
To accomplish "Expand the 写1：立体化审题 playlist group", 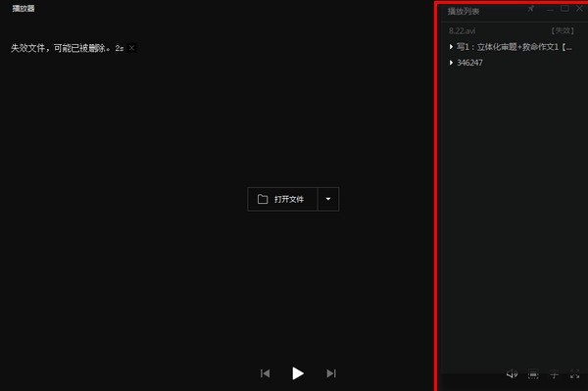I will (x=451, y=47).
